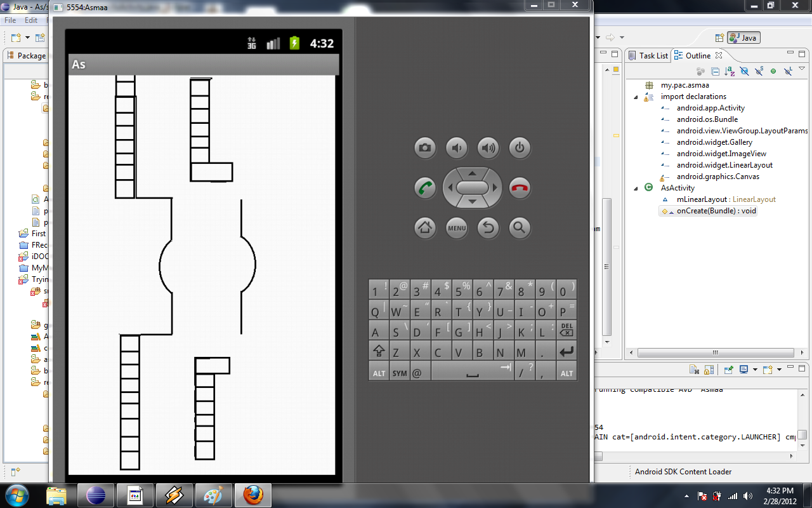Viewport: 812px width, 508px height.
Task: Collapse the import declarations node
Action: pyautogui.click(x=636, y=97)
